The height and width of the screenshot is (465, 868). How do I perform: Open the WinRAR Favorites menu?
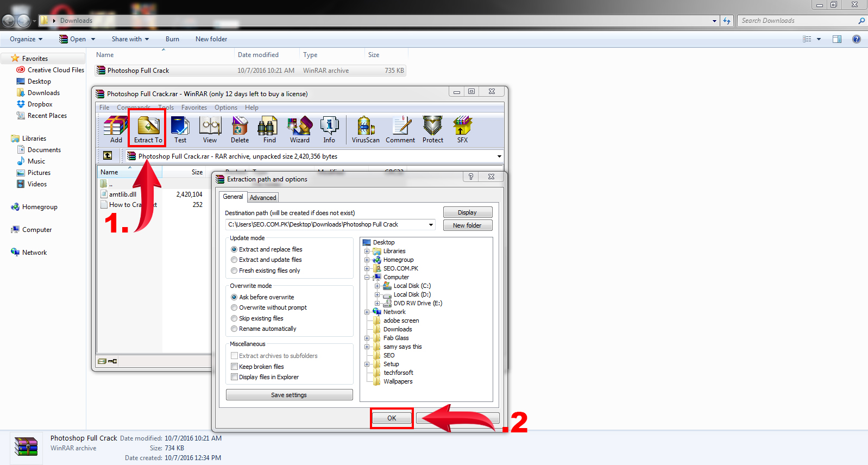(194, 108)
